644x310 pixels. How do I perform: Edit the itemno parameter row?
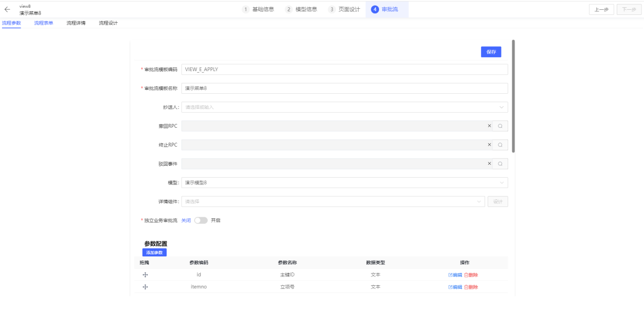[455, 287]
